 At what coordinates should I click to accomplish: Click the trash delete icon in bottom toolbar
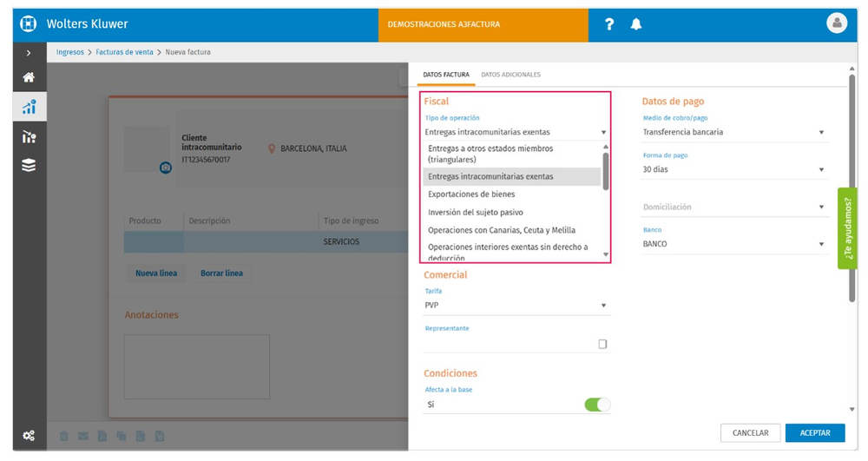pos(64,436)
